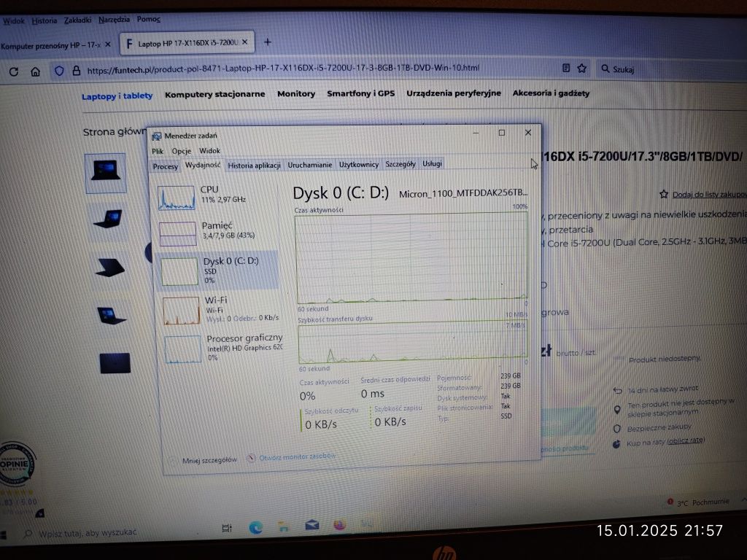Select first laptop product thumbnail
Screen dimensions: 747x560
pos(105,173)
